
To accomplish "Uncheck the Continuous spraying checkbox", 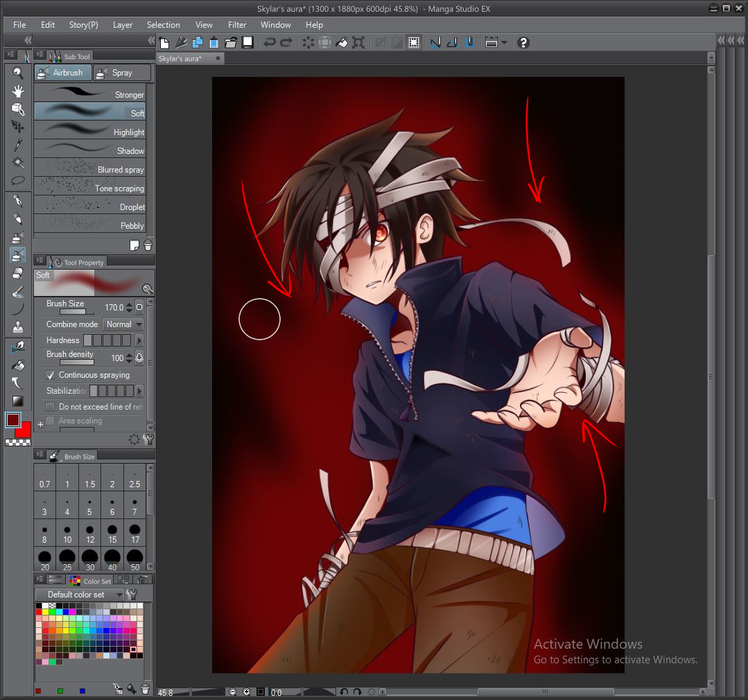I will [50, 375].
